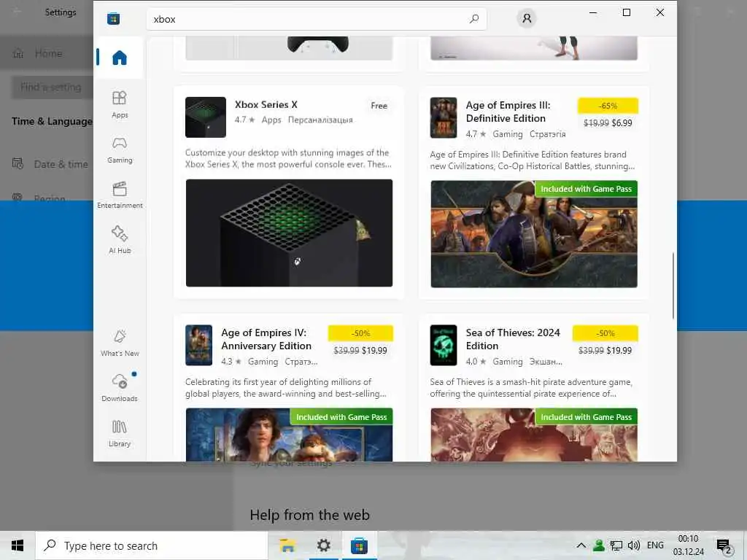Click the Age of Empires IV $19.99 price
The height and width of the screenshot is (560, 747).
(x=374, y=351)
